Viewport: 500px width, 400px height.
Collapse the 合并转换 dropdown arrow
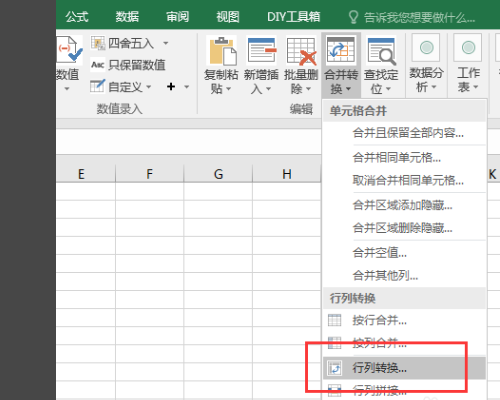click(x=348, y=89)
